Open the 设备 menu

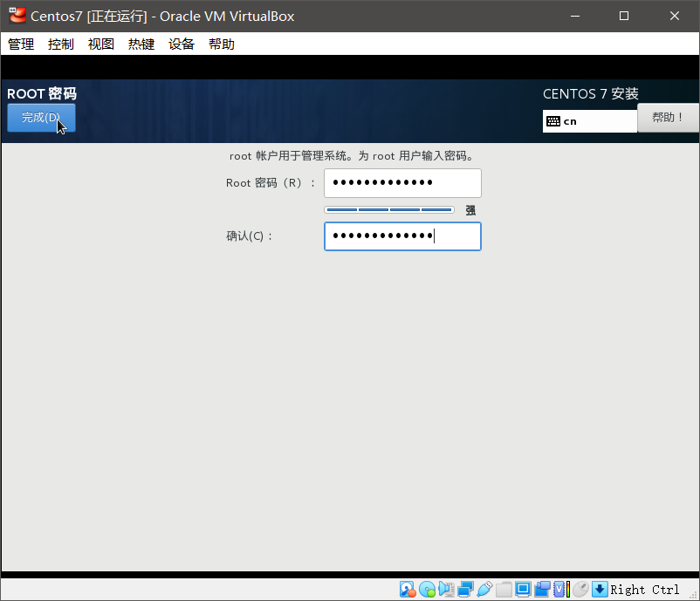(x=182, y=44)
